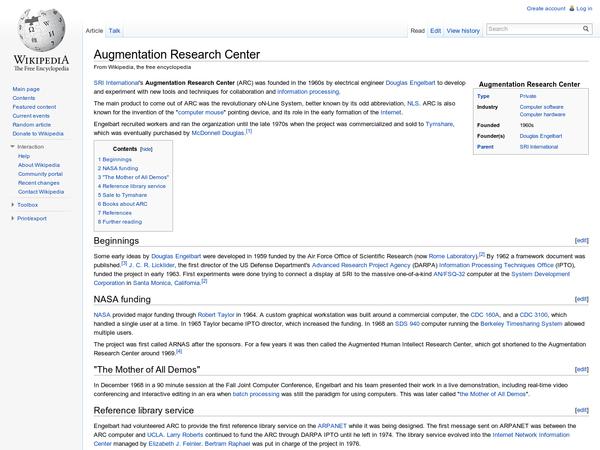The height and width of the screenshot is (450, 600).
Task: Edit The Mother of All Demos section
Action: click(582, 369)
